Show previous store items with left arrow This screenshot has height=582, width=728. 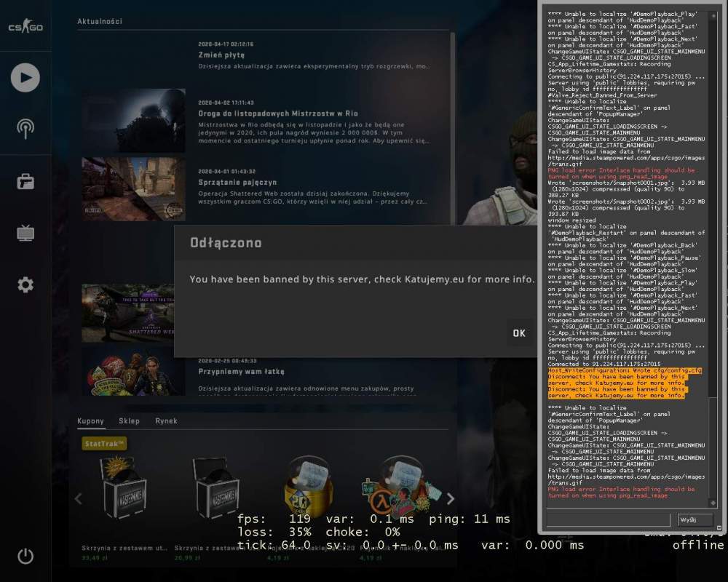[79, 499]
